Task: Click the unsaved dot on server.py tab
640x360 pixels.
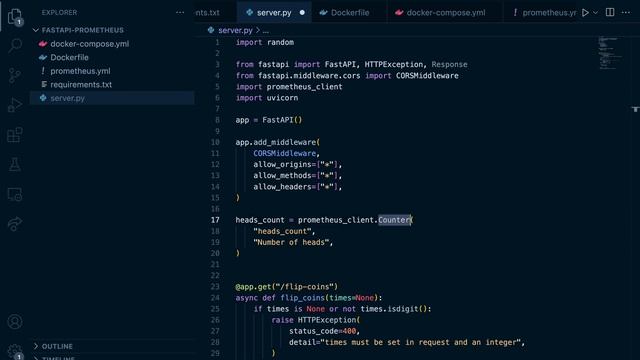Action: click(x=302, y=13)
